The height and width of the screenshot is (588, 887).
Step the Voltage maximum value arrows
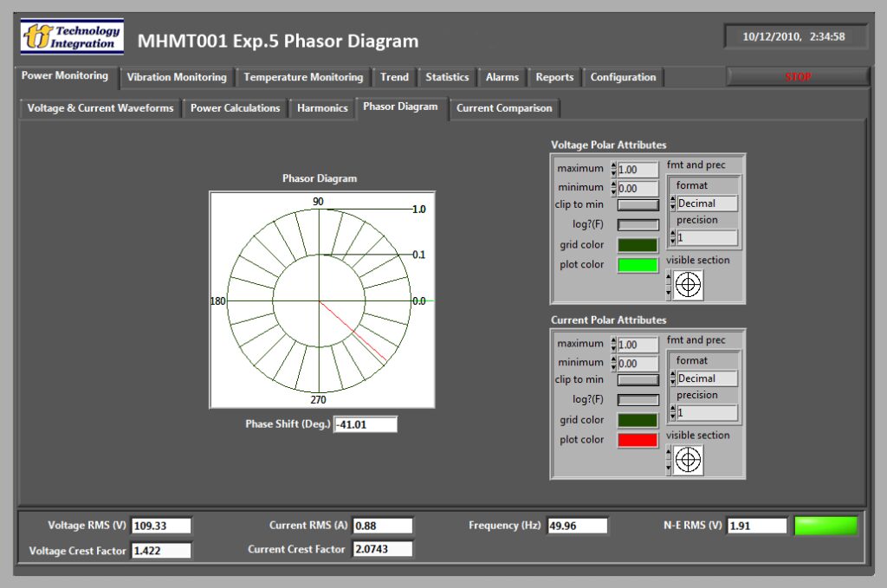click(x=614, y=169)
